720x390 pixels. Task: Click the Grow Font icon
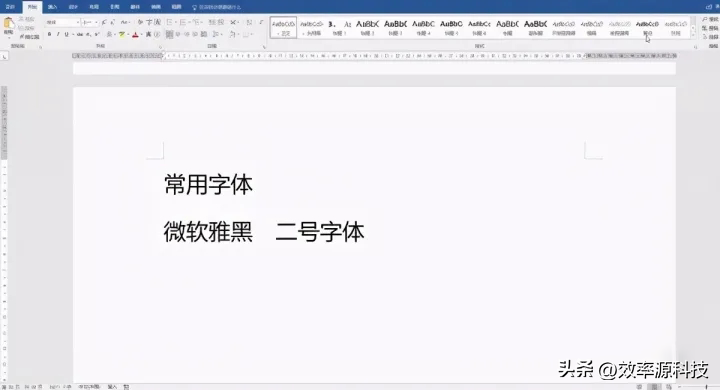click(104, 22)
